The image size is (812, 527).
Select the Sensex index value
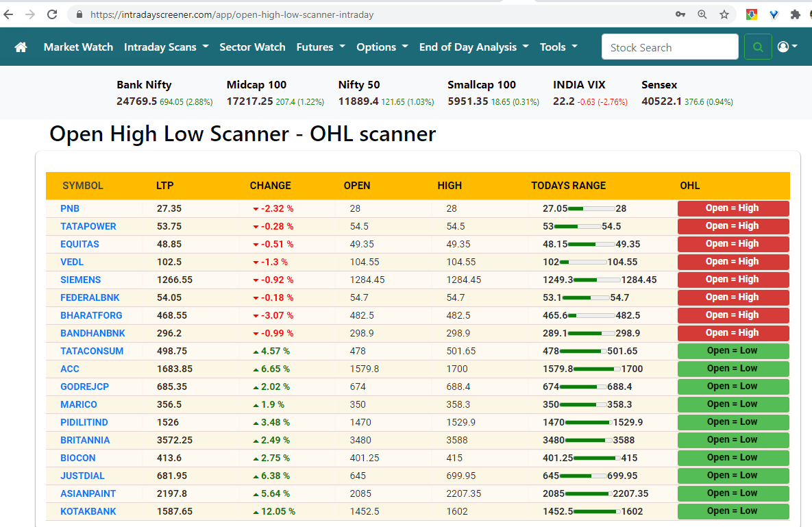point(661,101)
